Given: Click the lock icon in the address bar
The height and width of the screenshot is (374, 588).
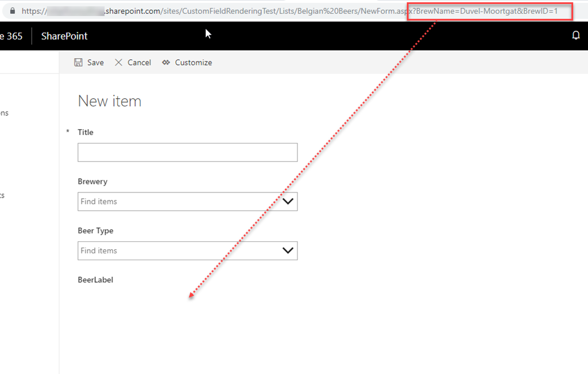Looking at the screenshot, I should (11, 11).
